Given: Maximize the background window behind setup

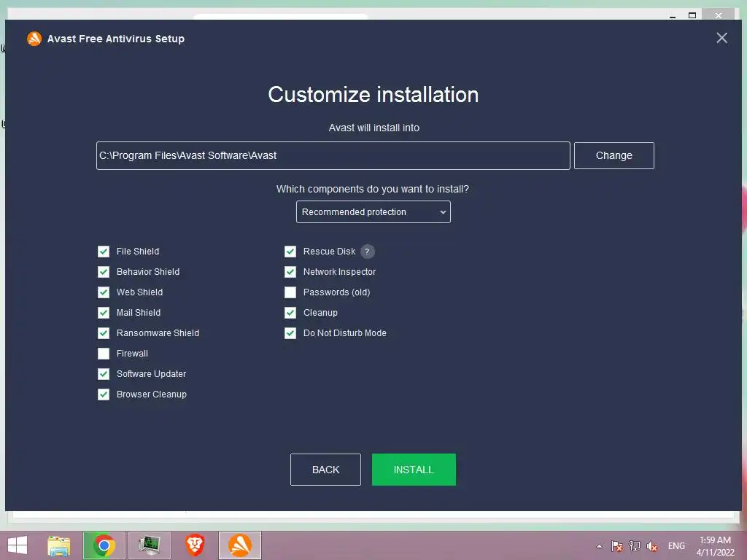Looking at the screenshot, I should pyautogui.click(x=692, y=16).
